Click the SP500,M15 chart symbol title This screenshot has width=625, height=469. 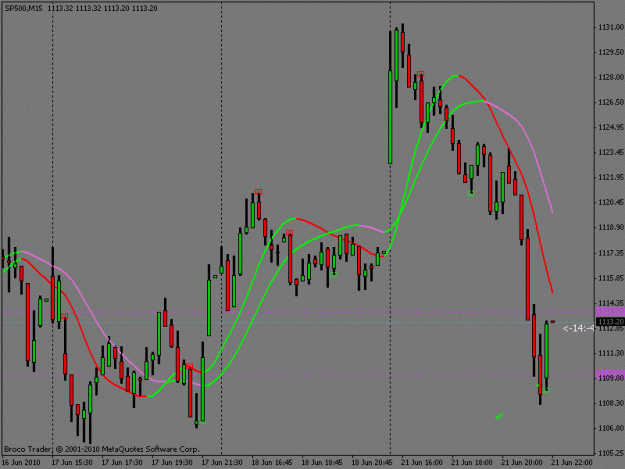24,8
